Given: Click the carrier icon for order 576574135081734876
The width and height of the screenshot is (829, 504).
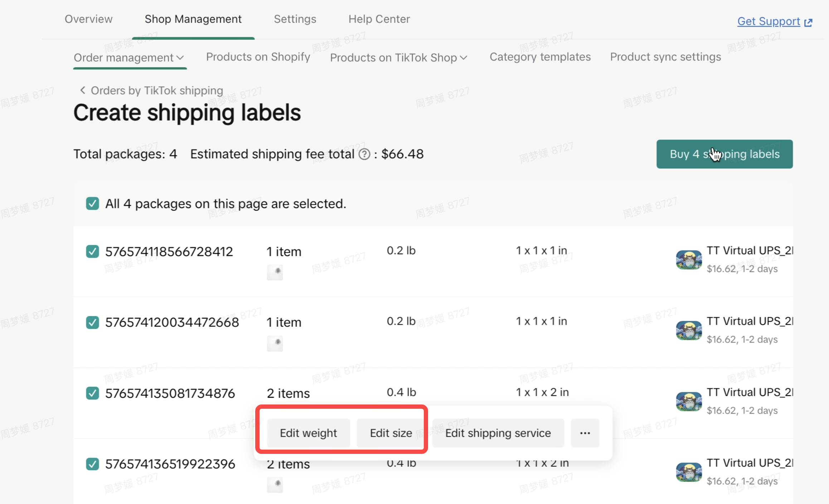Looking at the screenshot, I should pyautogui.click(x=688, y=401).
